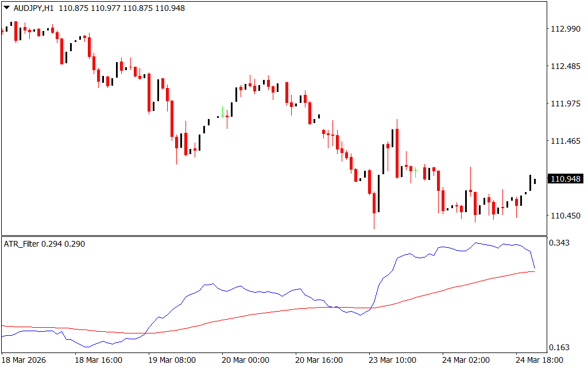Image resolution: width=588 pixels, height=368 pixels.
Task: Click the ATR_Filter indicator label
Action: tap(23, 244)
